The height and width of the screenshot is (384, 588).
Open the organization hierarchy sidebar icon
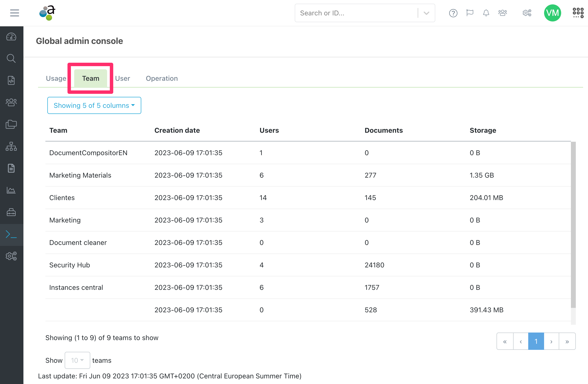[11, 146]
